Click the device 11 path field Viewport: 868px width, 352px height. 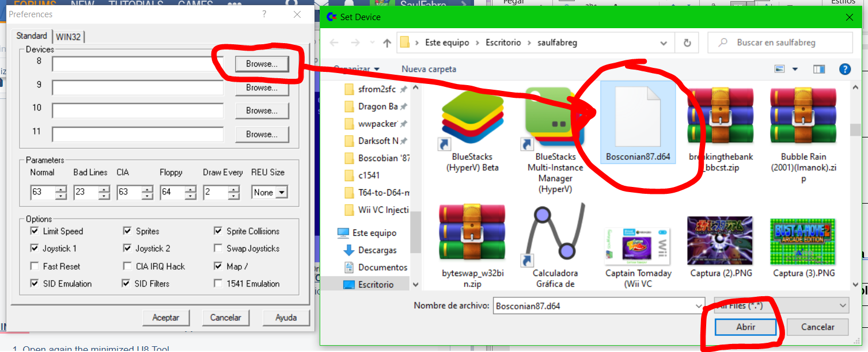click(138, 134)
